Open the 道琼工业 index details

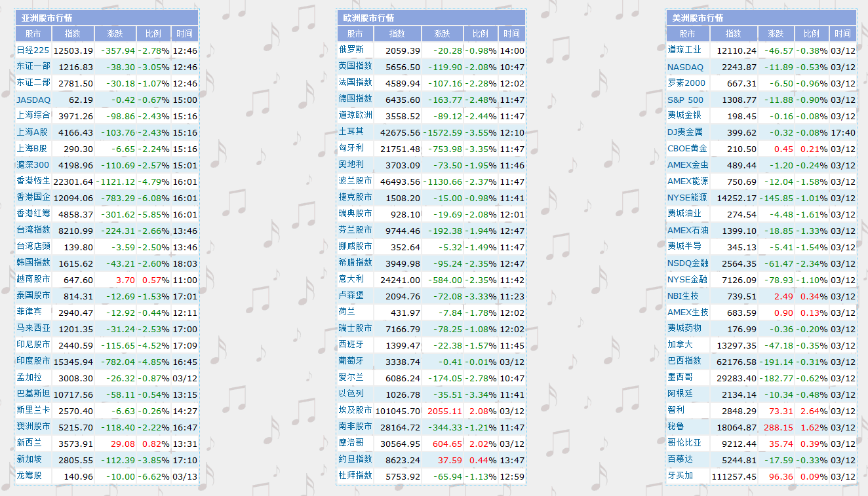click(687, 51)
